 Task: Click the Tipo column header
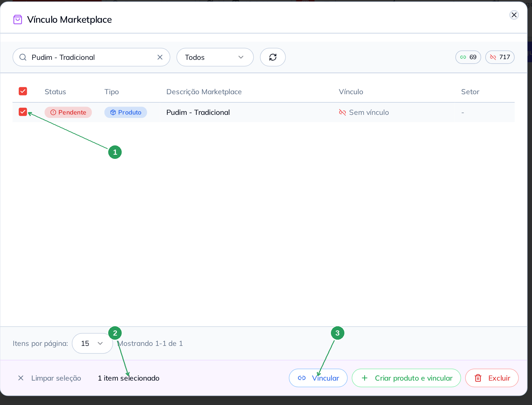click(x=112, y=92)
